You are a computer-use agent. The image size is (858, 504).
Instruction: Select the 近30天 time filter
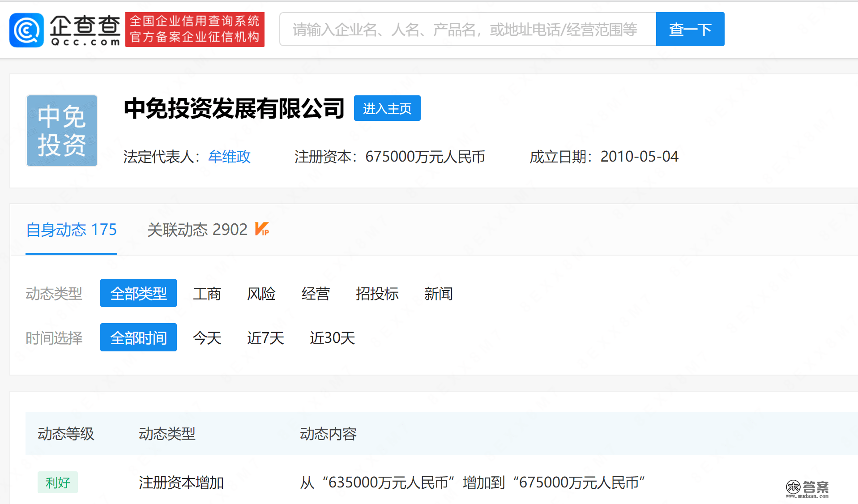tap(332, 338)
